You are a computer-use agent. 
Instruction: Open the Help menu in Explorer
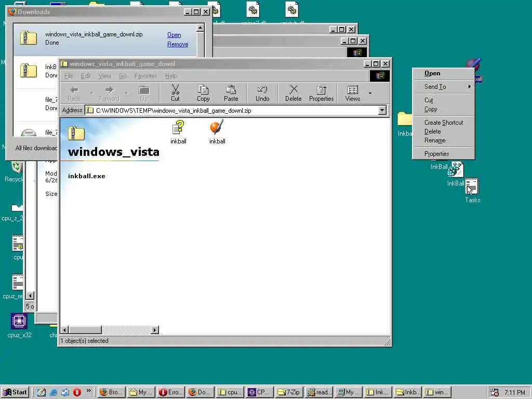coord(171,76)
